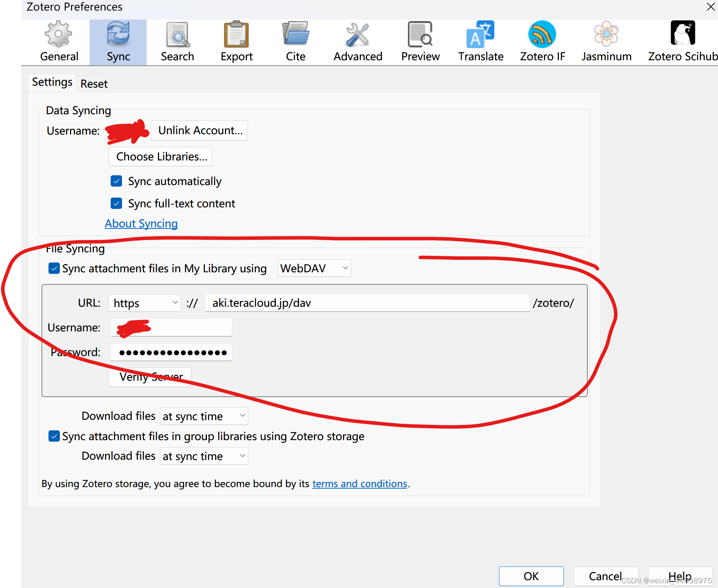718x588 pixels.
Task: Select the Sync preferences pane
Action: point(118,42)
